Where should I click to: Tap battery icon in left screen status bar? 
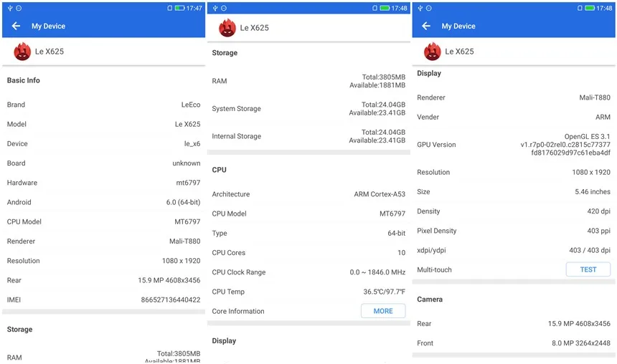179,8
